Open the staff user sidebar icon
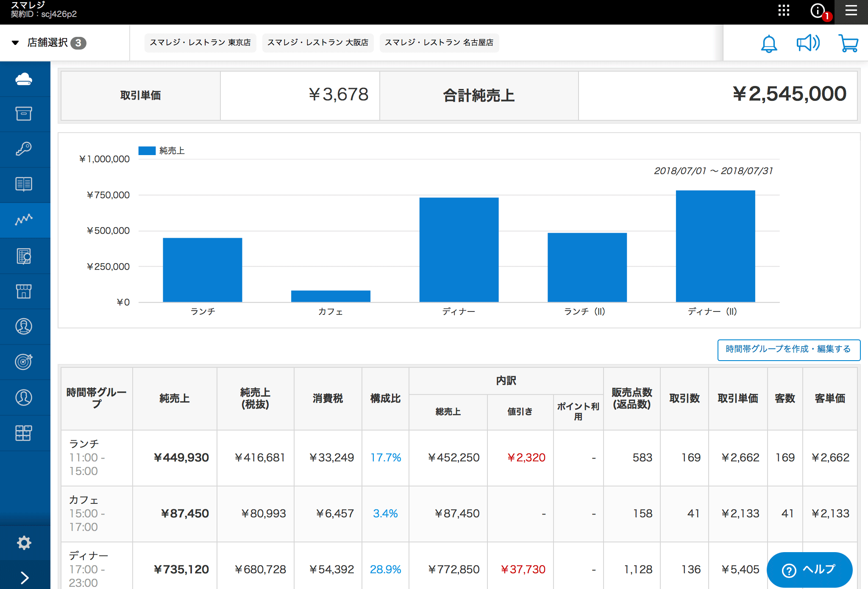Image resolution: width=868 pixels, height=589 pixels. click(x=24, y=397)
